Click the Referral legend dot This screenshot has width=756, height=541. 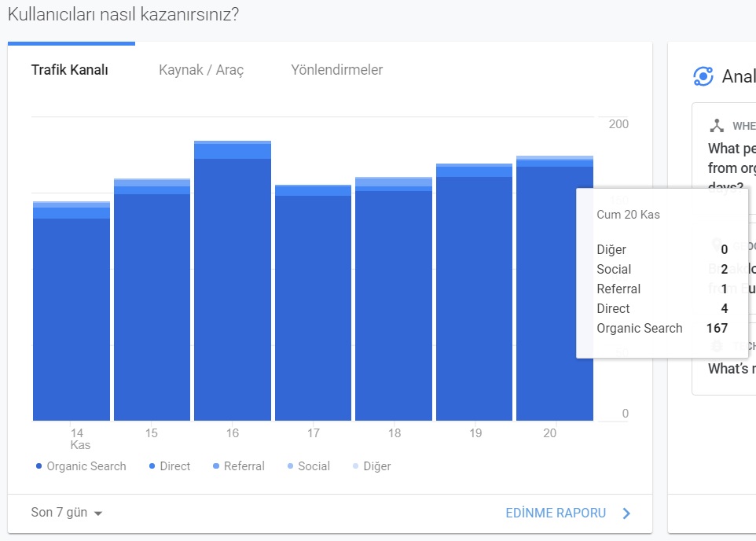[x=216, y=466]
